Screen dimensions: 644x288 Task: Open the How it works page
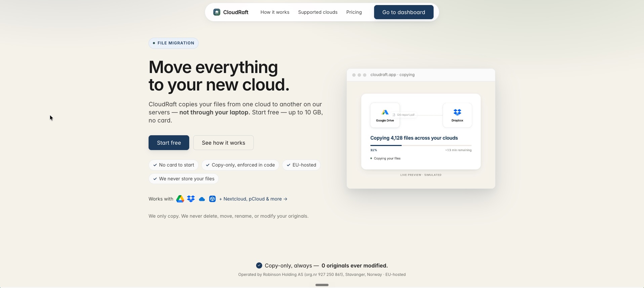[275, 12]
